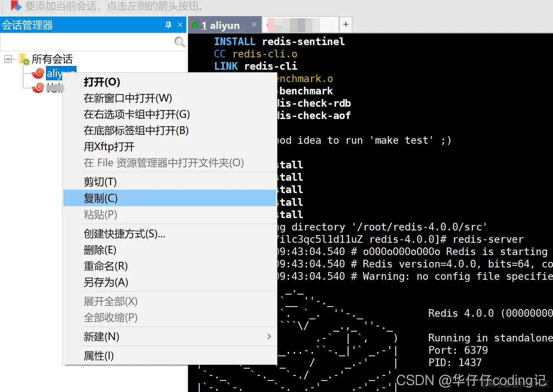Focus the session search input field
Viewport: 553px width, 392px height.
pos(87,42)
